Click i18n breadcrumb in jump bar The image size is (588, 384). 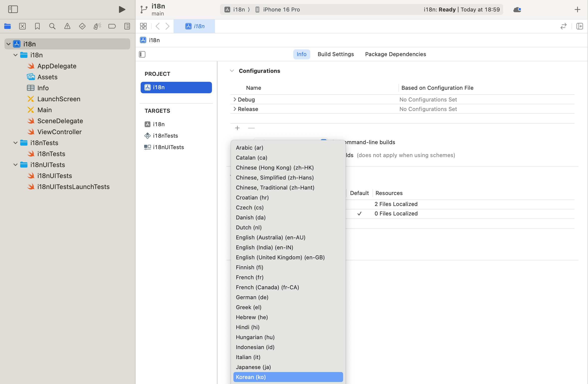point(150,40)
